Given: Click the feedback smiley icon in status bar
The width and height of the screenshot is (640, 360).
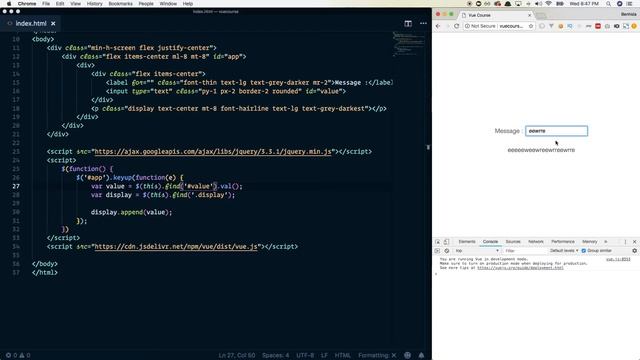Looking at the screenshot, I should click(x=407, y=355).
